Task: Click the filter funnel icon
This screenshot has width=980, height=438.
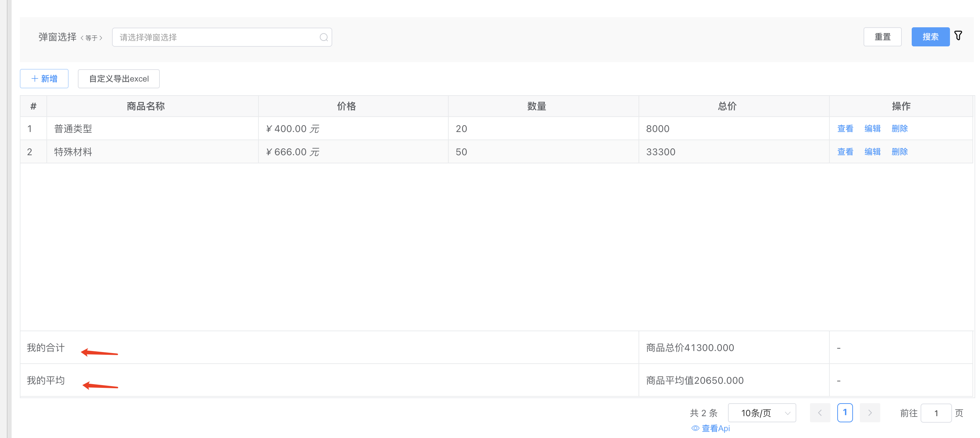Action: pos(958,36)
